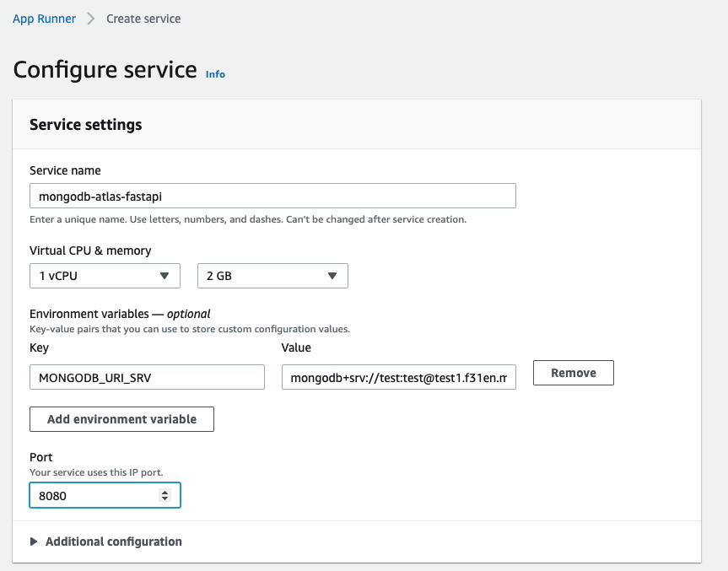Click the caret arrow in the memory selector

[x=332, y=276]
